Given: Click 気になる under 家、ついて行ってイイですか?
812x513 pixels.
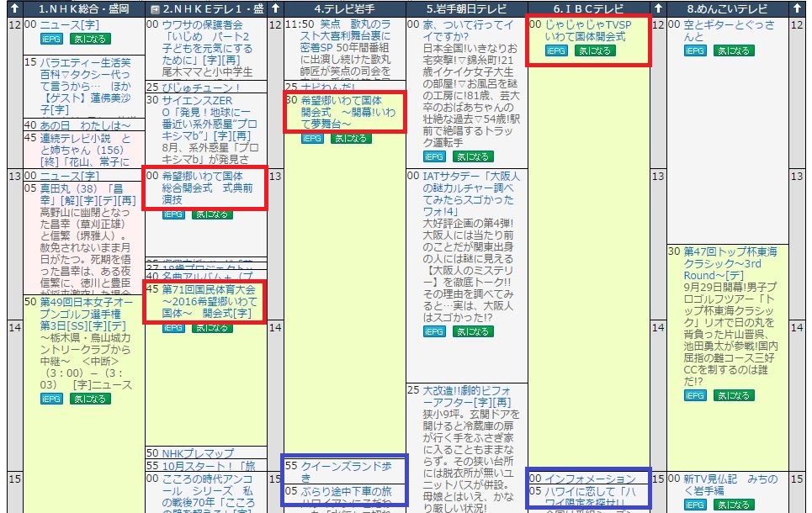Looking at the screenshot, I should [x=473, y=156].
